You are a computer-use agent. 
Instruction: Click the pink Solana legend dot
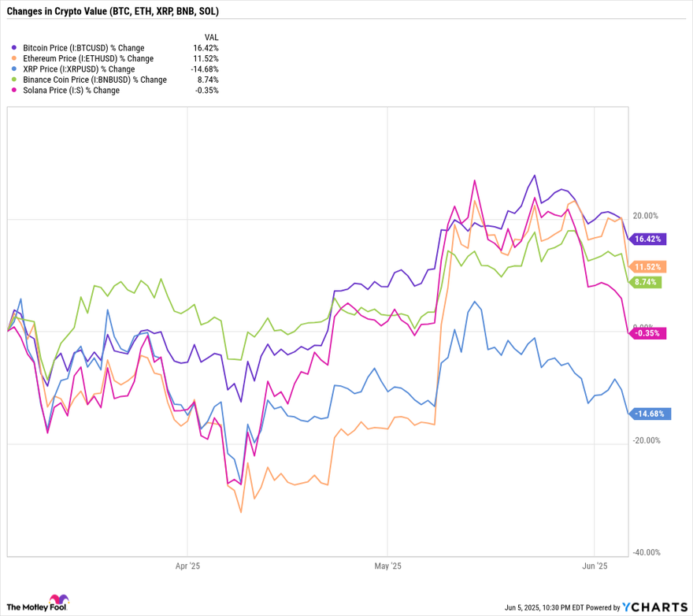pos(14,91)
